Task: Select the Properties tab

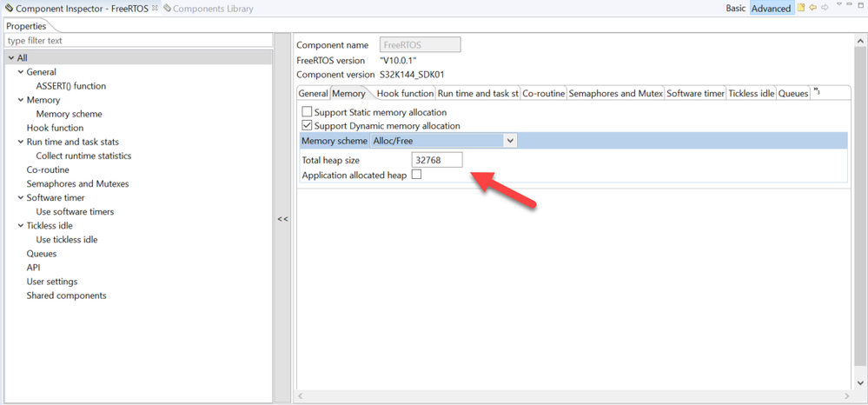Action: coord(26,26)
